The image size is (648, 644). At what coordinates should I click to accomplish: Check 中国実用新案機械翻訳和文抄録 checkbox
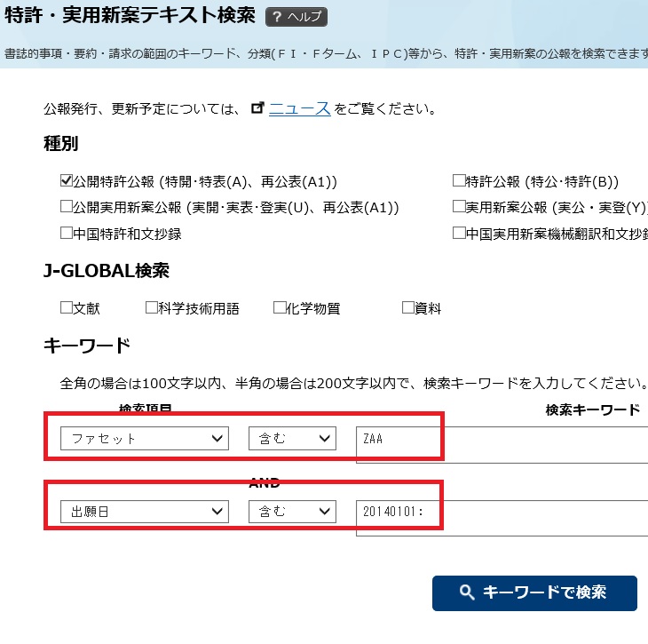click(459, 233)
